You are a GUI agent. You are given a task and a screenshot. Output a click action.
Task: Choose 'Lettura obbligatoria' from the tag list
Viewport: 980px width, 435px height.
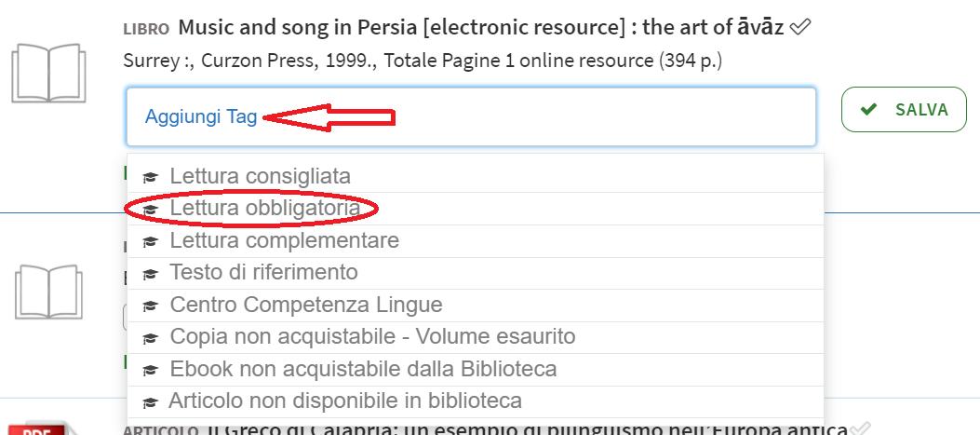264,209
